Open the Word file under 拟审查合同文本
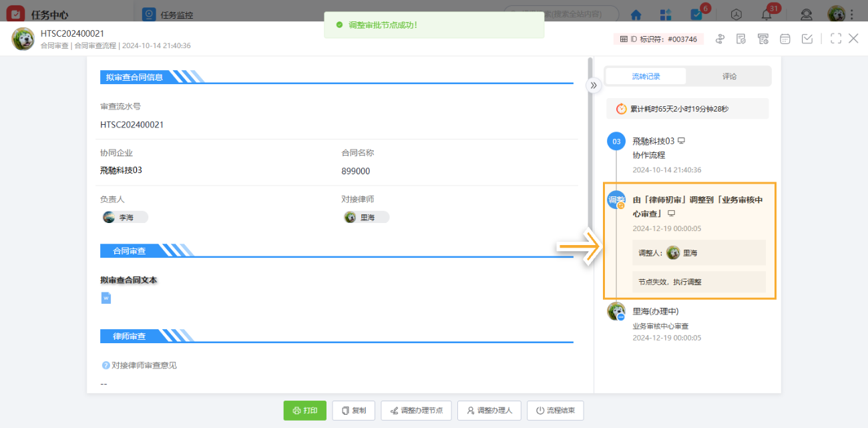This screenshot has width=868, height=428. point(106,298)
